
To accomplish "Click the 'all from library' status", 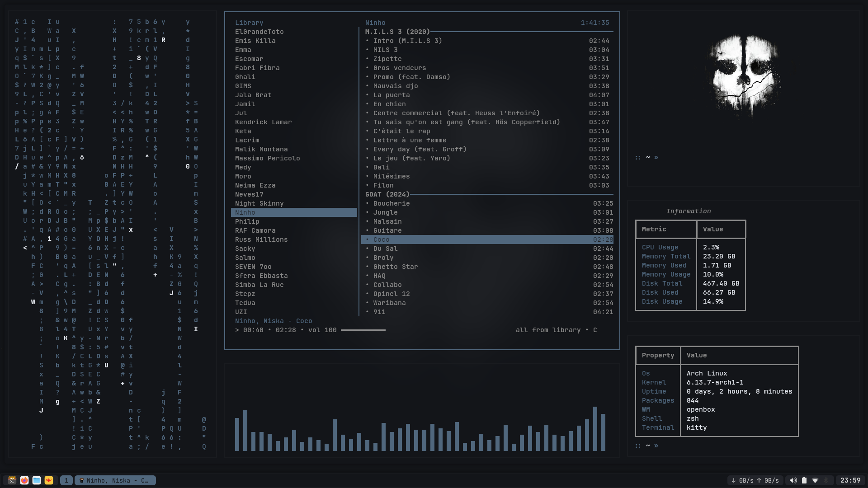I will pyautogui.click(x=548, y=330).
